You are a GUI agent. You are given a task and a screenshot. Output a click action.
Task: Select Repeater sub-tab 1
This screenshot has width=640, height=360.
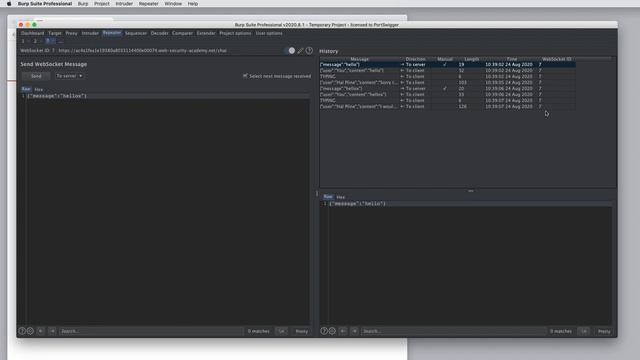pyautogui.click(x=23, y=41)
